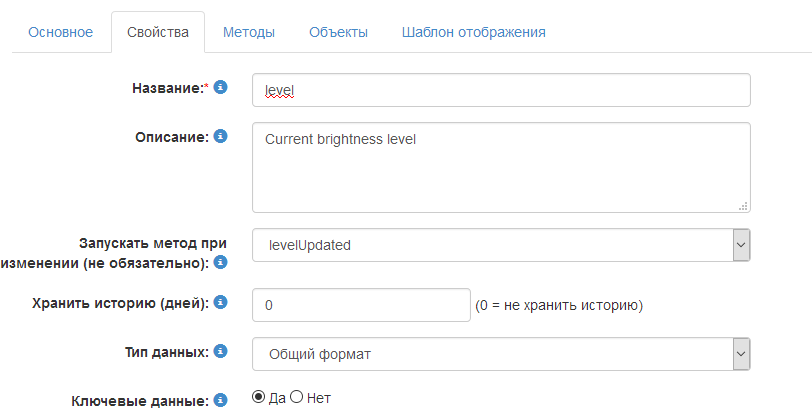Click info icon beside Описание label

pos(221,135)
